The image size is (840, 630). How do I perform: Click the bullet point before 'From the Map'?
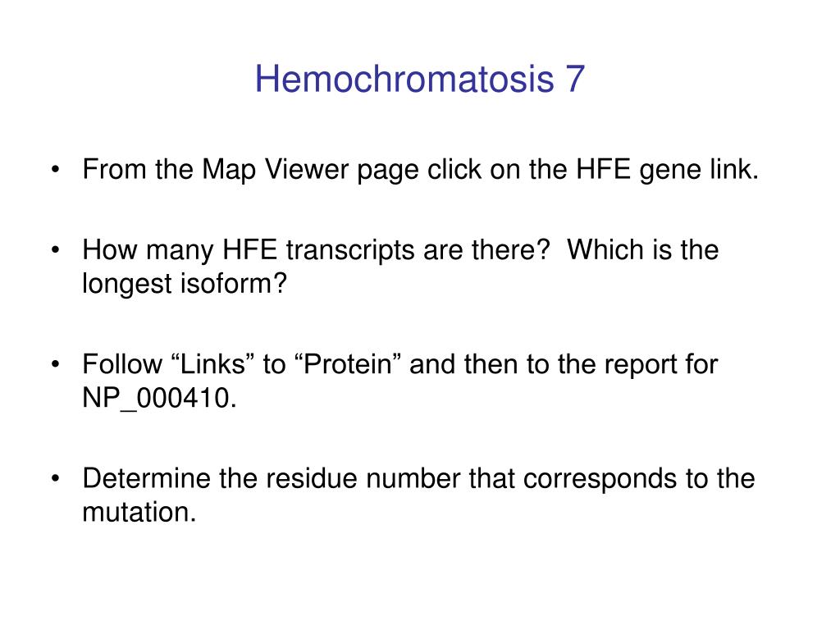tap(55, 171)
